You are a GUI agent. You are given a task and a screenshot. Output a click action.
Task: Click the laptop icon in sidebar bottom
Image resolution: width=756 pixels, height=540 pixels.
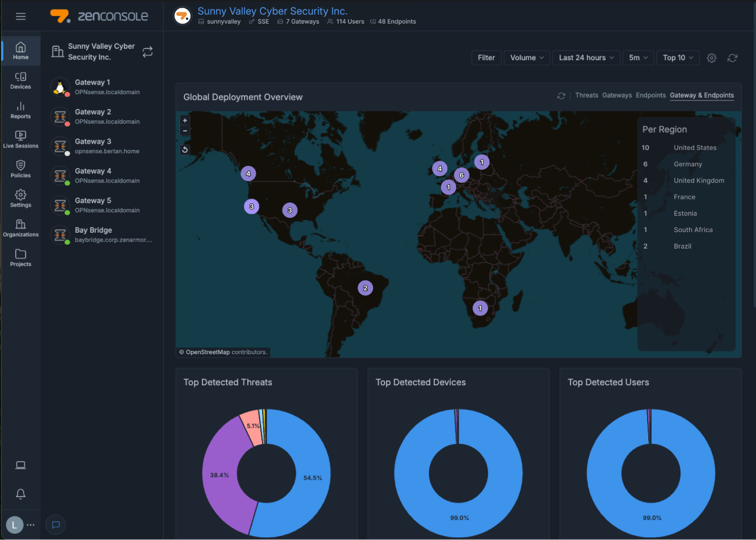coord(21,465)
